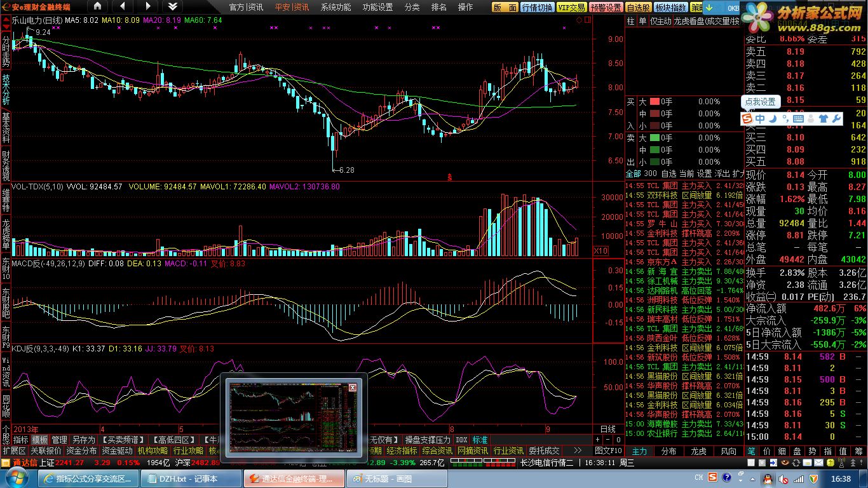Open the 分类 menu
868x488 pixels.
pos(412,7)
